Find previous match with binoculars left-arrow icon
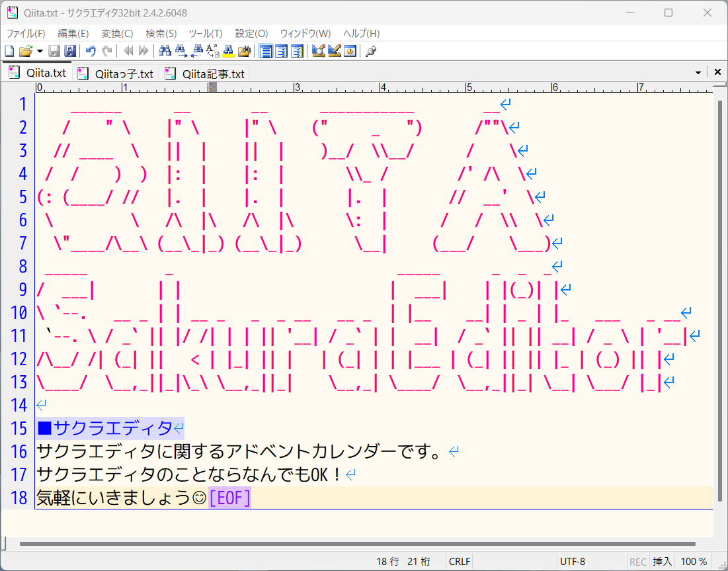728x571 pixels. click(197, 51)
